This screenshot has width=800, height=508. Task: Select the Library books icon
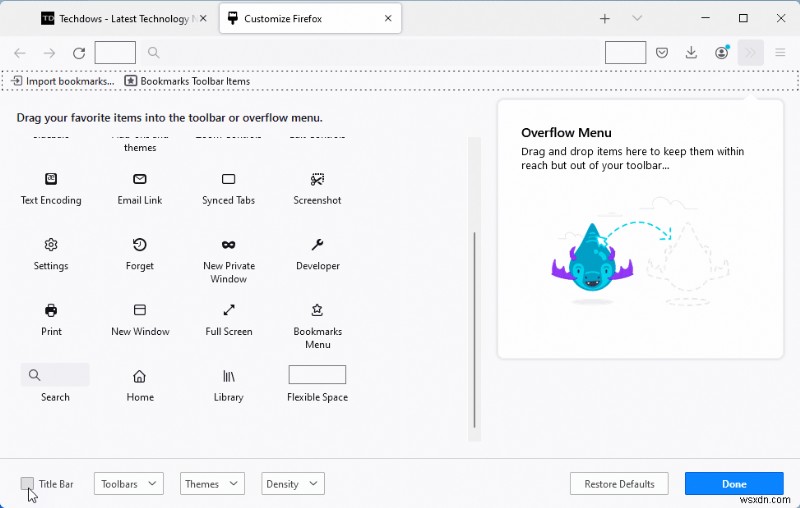click(x=229, y=376)
